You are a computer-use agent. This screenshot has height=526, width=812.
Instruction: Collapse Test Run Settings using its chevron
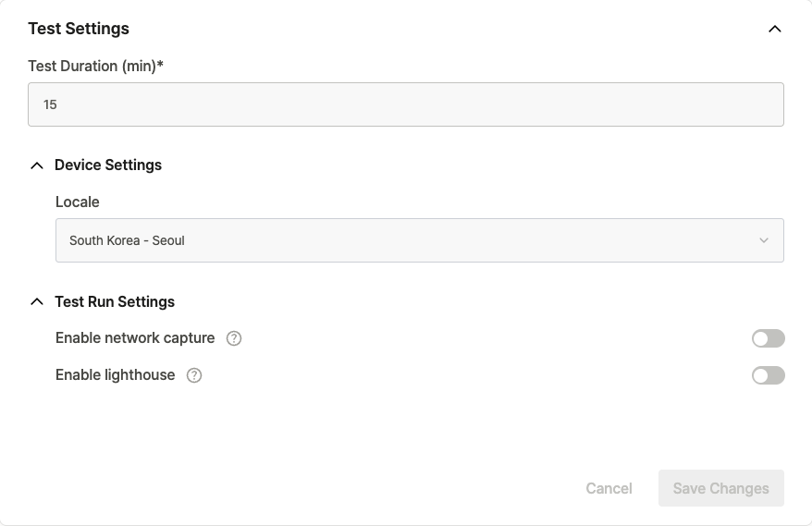click(37, 301)
